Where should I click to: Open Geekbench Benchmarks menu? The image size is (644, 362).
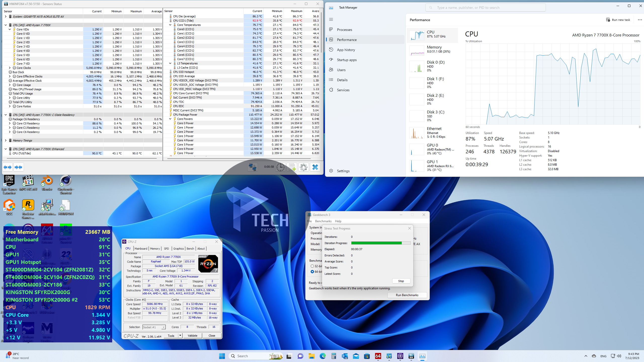click(323, 221)
